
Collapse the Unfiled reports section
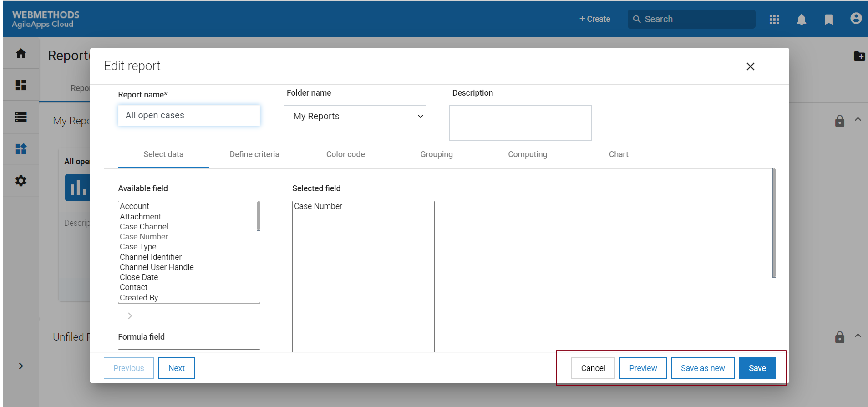858,336
